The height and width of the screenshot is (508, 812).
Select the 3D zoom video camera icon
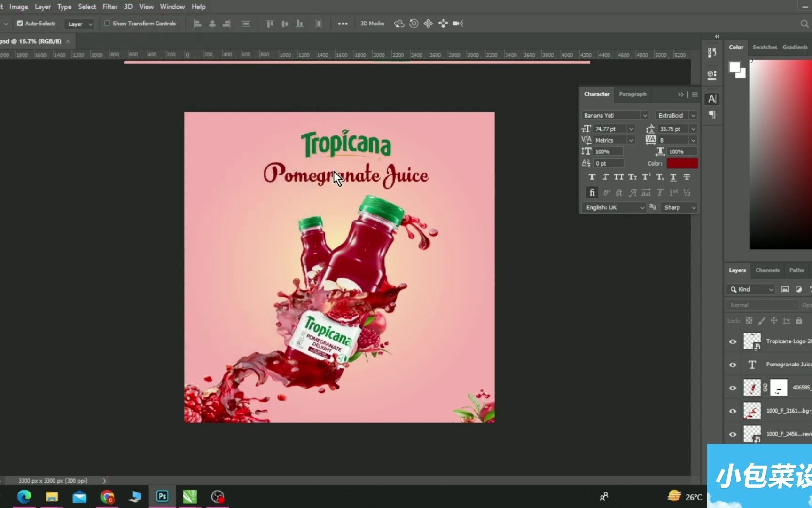(x=458, y=24)
